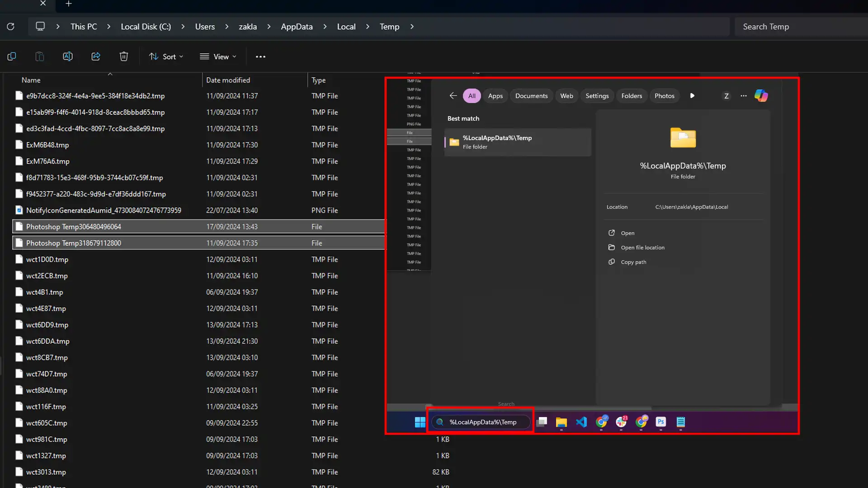Image resolution: width=868 pixels, height=488 pixels.
Task: Expand chevron after Temp in breadcrumb
Action: [x=412, y=27]
